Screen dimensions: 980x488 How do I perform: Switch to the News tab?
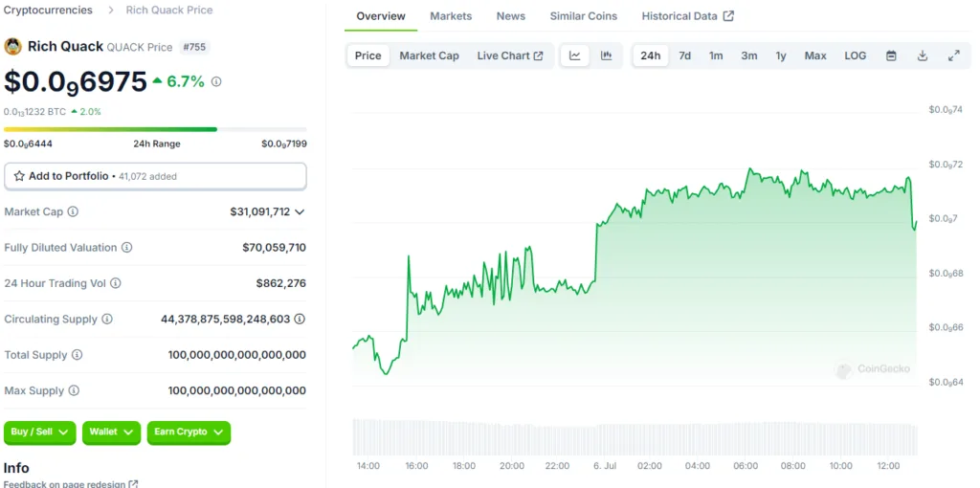(x=511, y=16)
